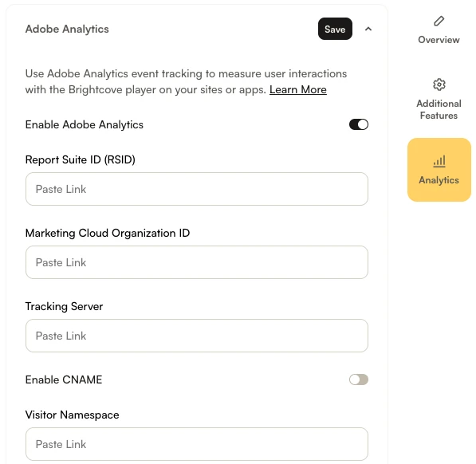The width and height of the screenshot is (476, 464).
Task: Click the Additional Features gear icon
Action: point(439,85)
